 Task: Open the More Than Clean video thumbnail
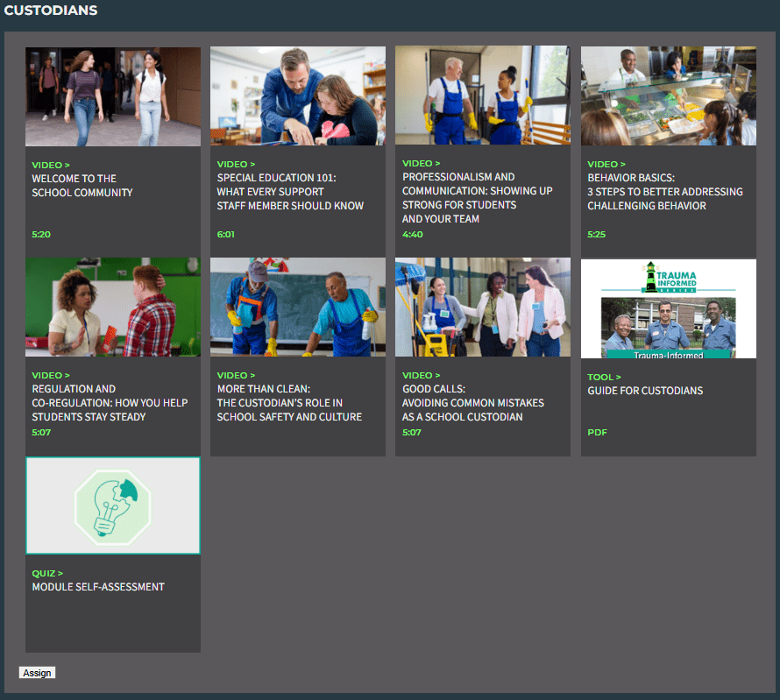tap(297, 307)
